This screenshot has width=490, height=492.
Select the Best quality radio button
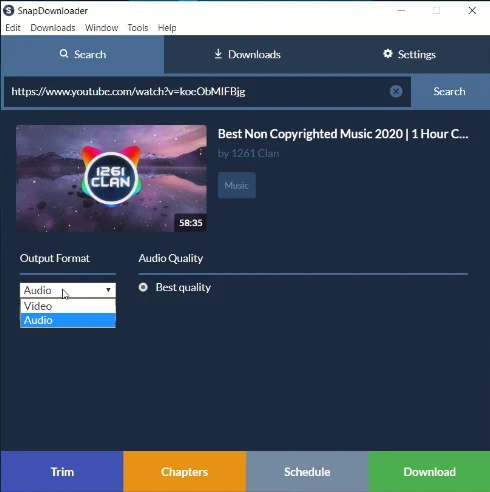point(143,287)
